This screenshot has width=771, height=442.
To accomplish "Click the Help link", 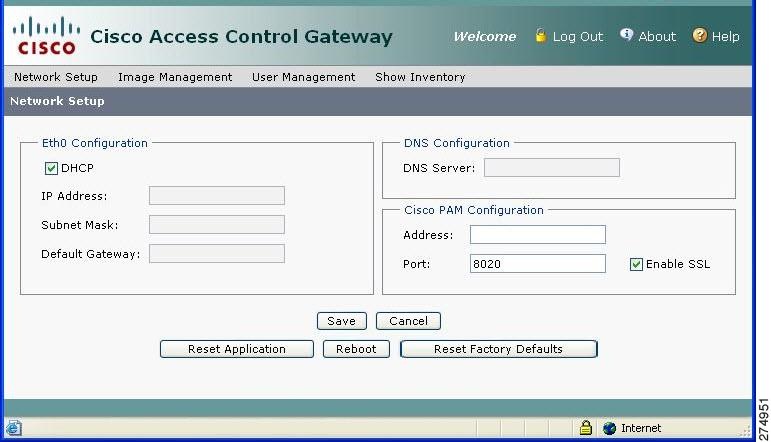I will pyautogui.click(x=725, y=36).
